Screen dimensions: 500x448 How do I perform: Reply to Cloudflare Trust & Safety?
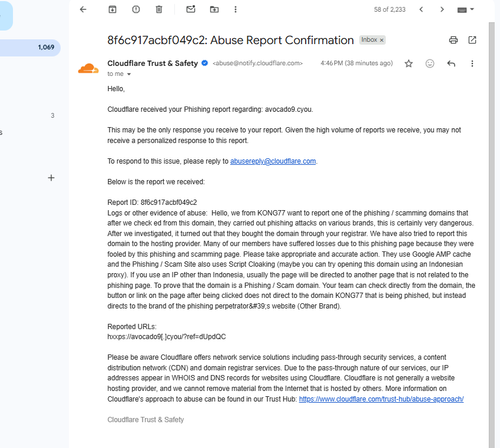[451, 63]
